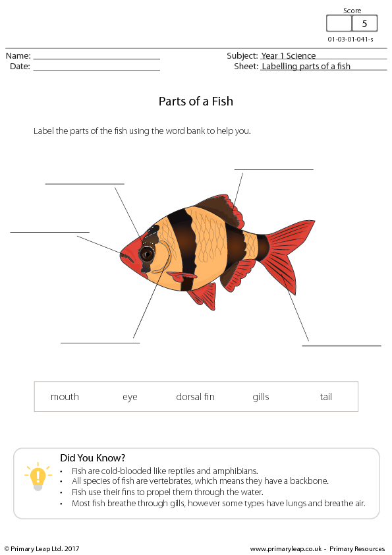Viewport: 392px width, 555px height.
Task: Click the 'Year 1 Science' subject text
Action: tap(289, 55)
